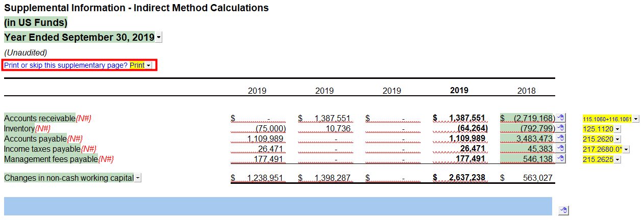Click the {N#} note link after Accounts payable
The height and width of the screenshot is (220, 644).
coord(75,139)
